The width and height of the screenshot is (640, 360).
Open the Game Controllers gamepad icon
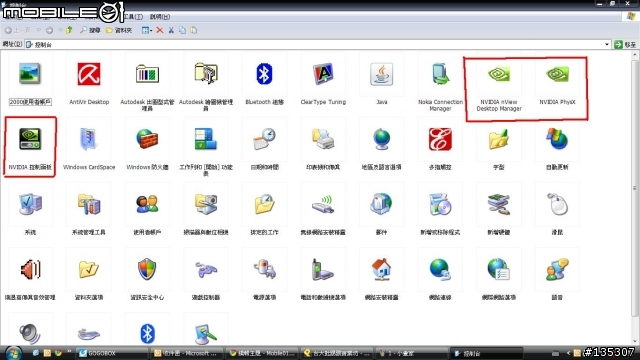(206, 270)
